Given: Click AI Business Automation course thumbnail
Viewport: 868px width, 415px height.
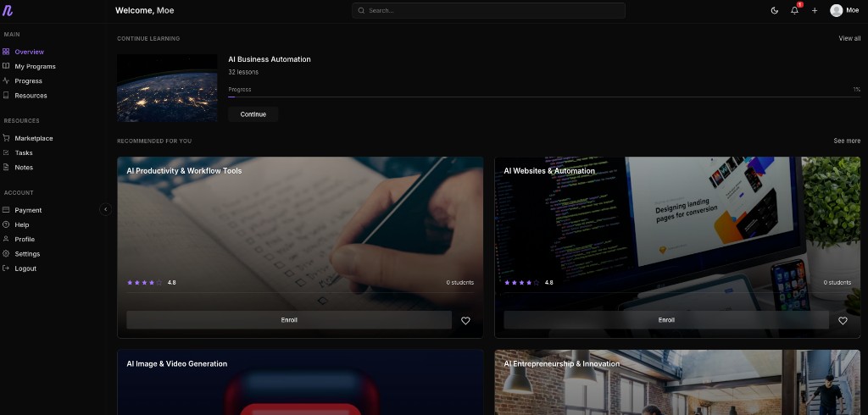Looking at the screenshot, I should pos(167,88).
